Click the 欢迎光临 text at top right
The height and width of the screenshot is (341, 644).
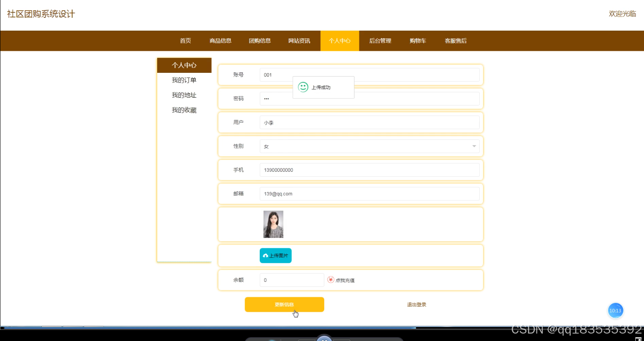tap(622, 14)
